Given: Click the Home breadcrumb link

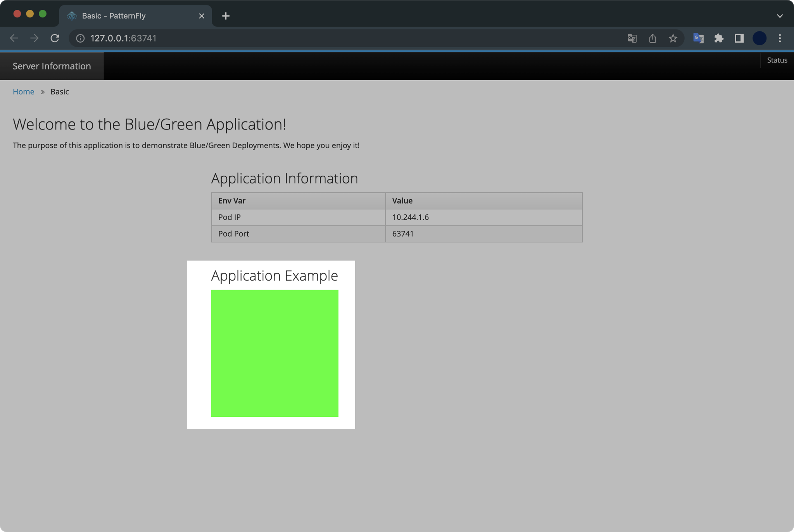Looking at the screenshot, I should click(x=23, y=92).
